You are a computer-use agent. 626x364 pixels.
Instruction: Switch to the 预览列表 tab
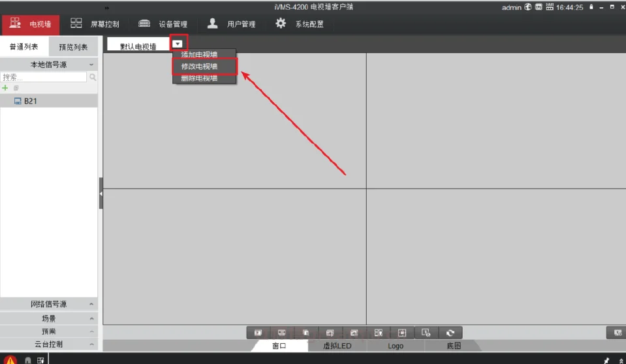pos(73,47)
